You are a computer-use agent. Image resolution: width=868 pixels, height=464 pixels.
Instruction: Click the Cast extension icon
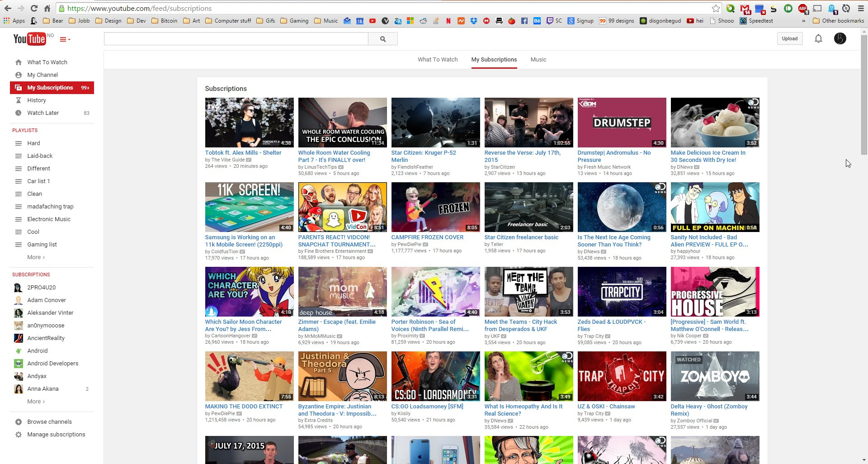[817, 9]
